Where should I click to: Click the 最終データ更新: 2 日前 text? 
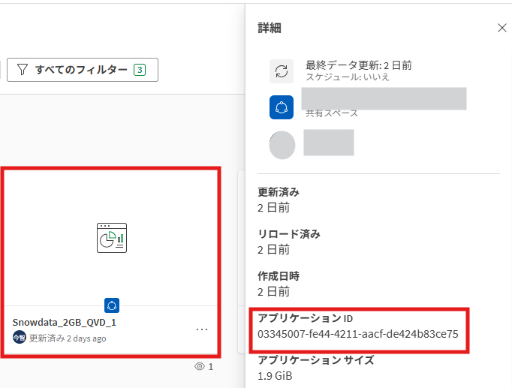[x=359, y=65]
